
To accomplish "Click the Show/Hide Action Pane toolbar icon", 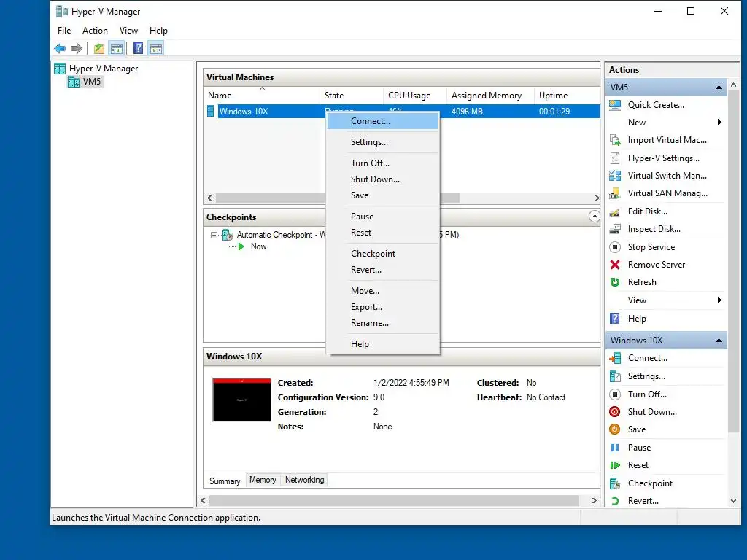I will (156, 49).
